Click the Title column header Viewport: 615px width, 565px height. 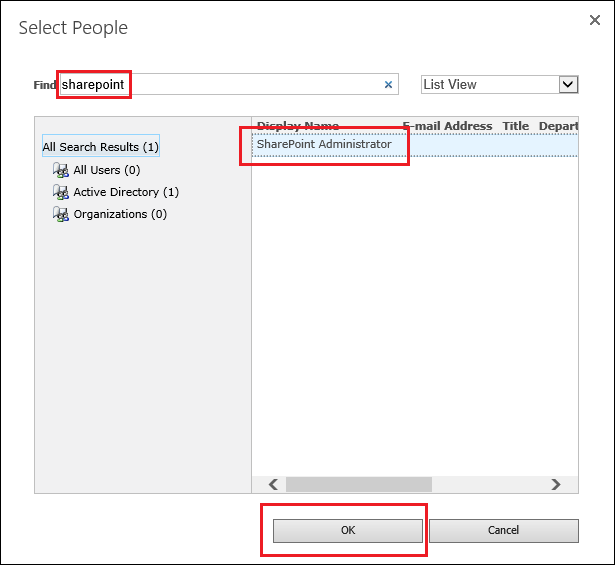click(x=515, y=126)
